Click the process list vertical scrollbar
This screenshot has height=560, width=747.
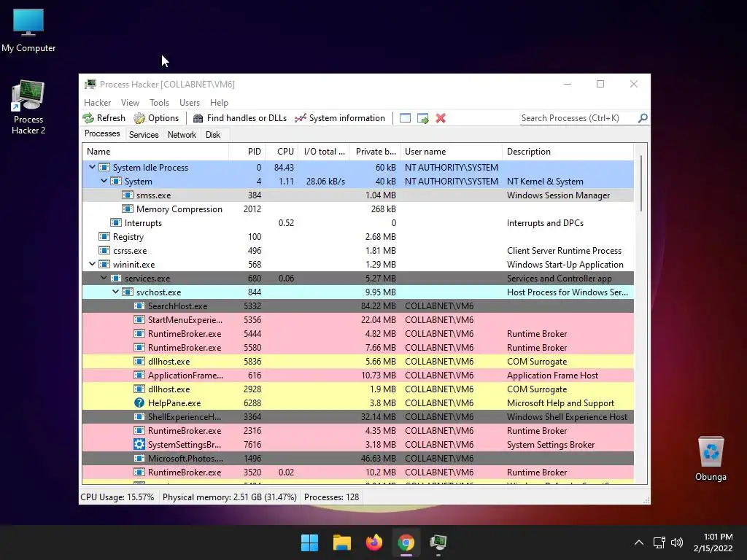click(x=640, y=183)
